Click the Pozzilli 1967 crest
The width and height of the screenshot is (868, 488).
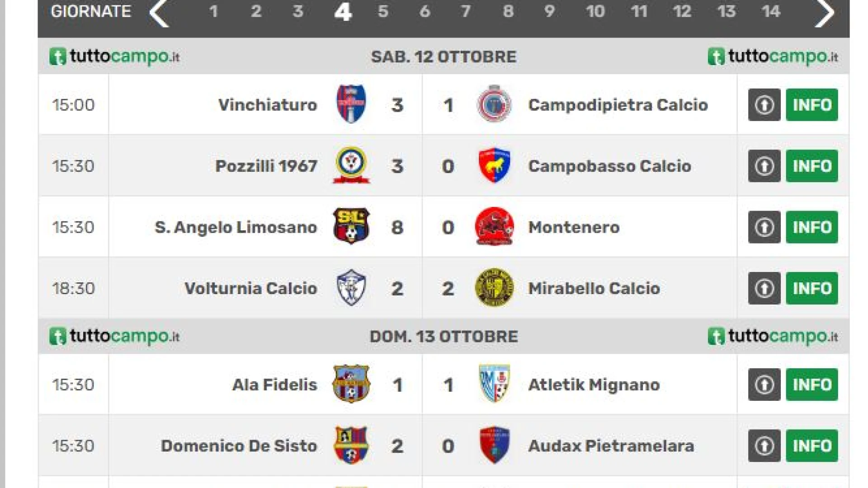click(351, 165)
